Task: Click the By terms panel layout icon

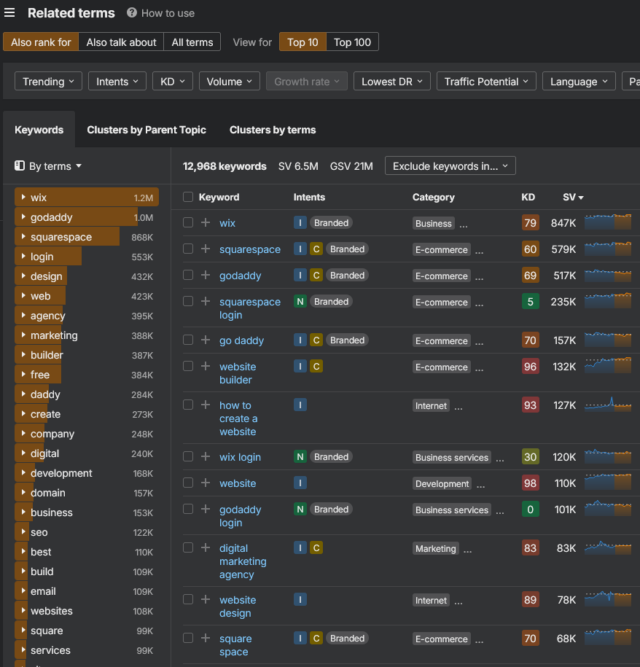Action: pyautogui.click(x=20, y=166)
